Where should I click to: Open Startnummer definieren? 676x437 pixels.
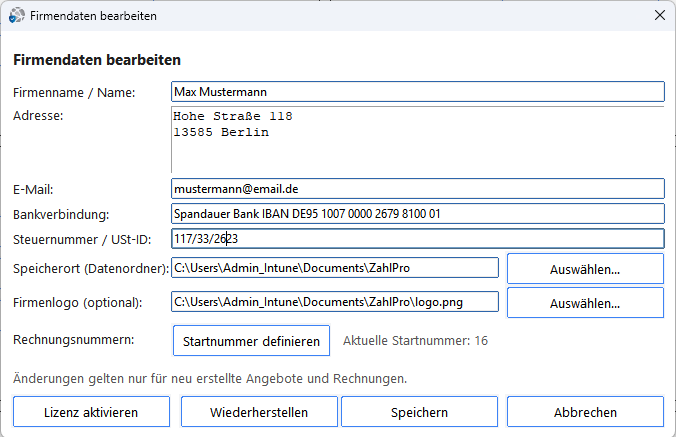pyautogui.click(x=251, y=340)
